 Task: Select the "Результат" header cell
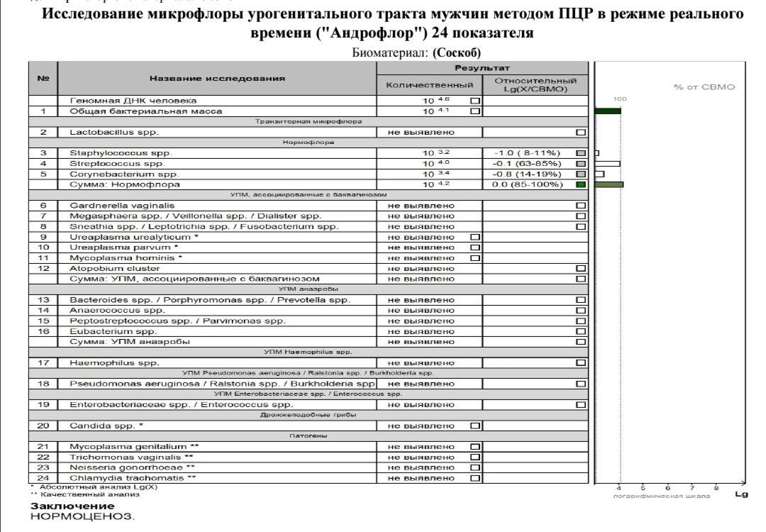482,68
